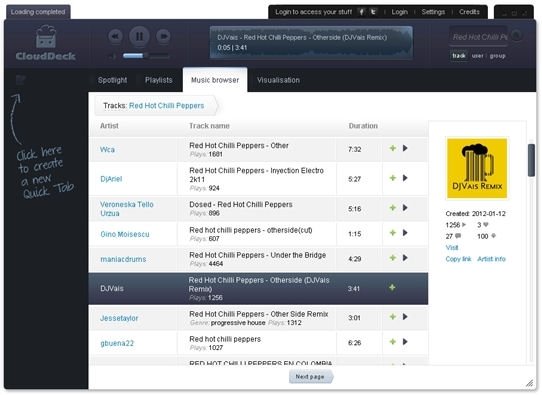Viewport: 542px width, 395px height.
Task: Add the Wca track with green plus
Action: point(393,148)
